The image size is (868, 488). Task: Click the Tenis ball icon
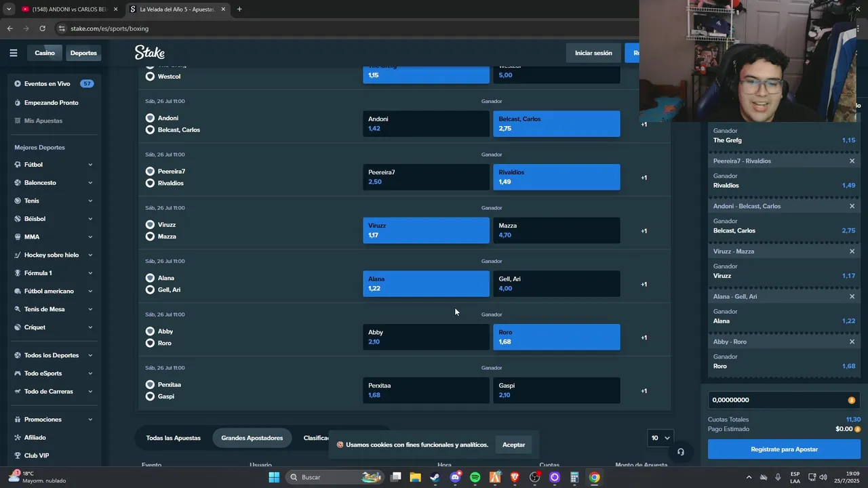coord(18,201)
